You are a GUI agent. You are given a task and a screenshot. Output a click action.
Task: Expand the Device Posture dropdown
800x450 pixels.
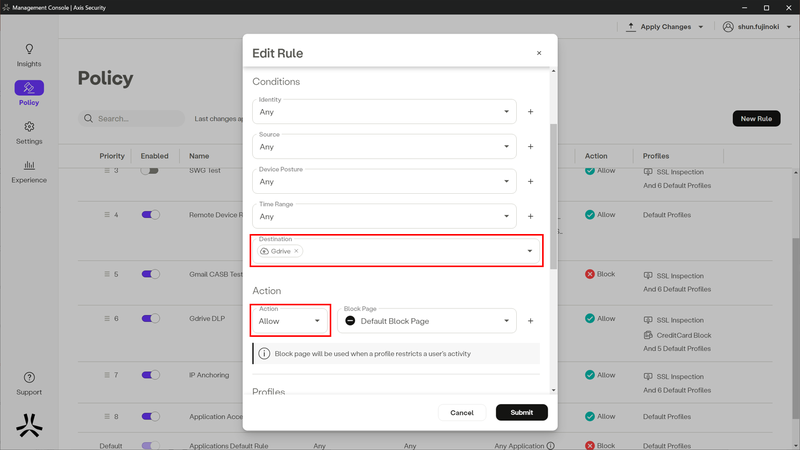384,182
